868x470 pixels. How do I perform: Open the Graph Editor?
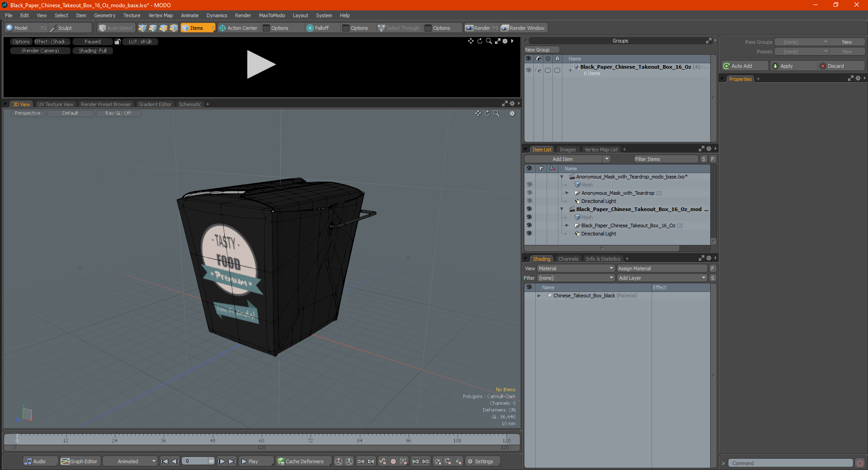[80, 461]
